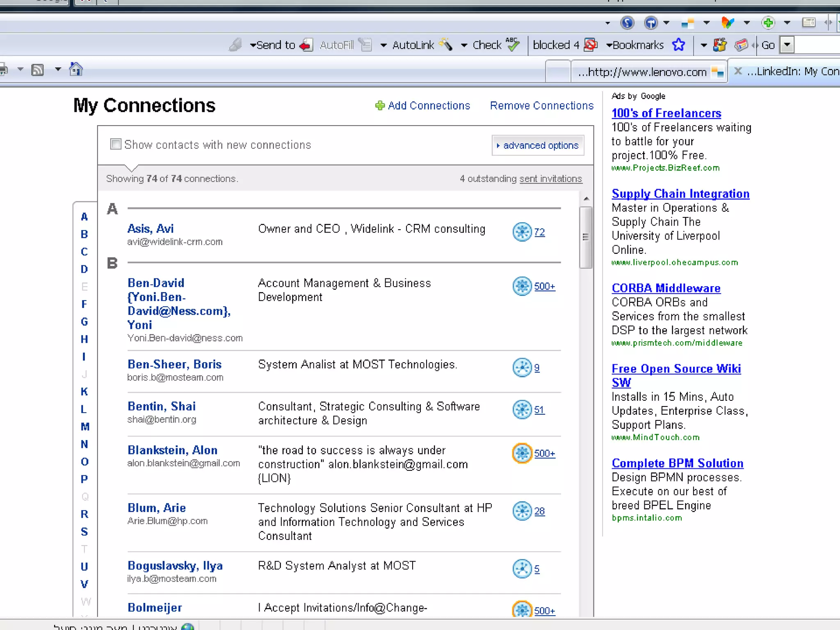Screen dimensions: 840x630
Task: Open the Send to dropdown
Action: (x=253, y=45)
